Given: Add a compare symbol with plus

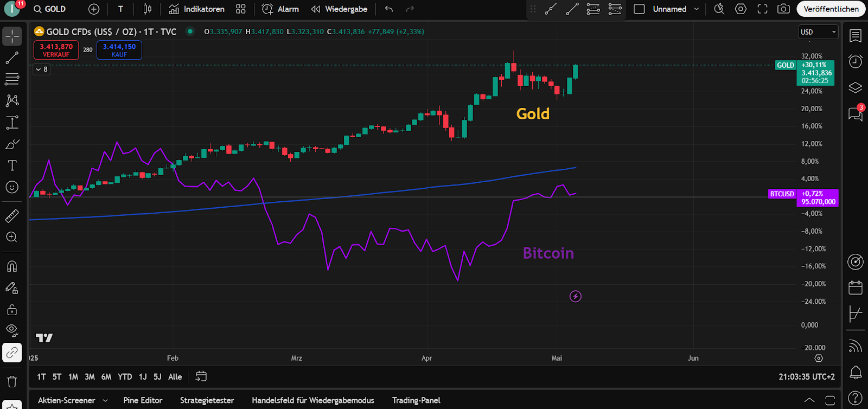Looking at the screenshot, I should pyautogui.click(x=94, y=9).
